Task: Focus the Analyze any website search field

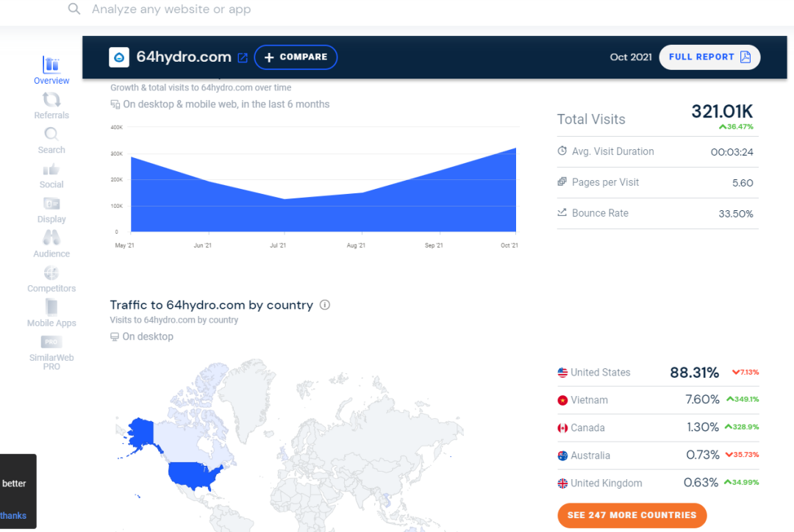Action: pyautogui.click(x=171, y=9)
